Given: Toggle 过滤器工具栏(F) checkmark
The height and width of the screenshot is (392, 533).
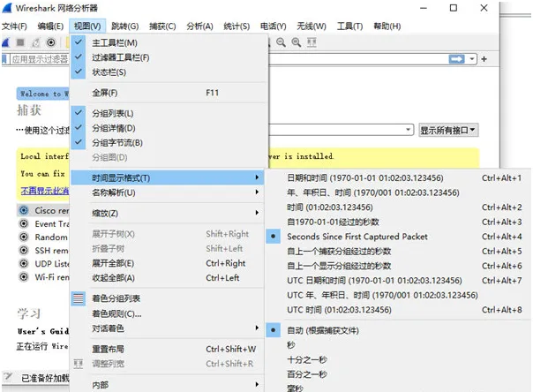Looking at the screenshot, I should (x=79, y=57).
